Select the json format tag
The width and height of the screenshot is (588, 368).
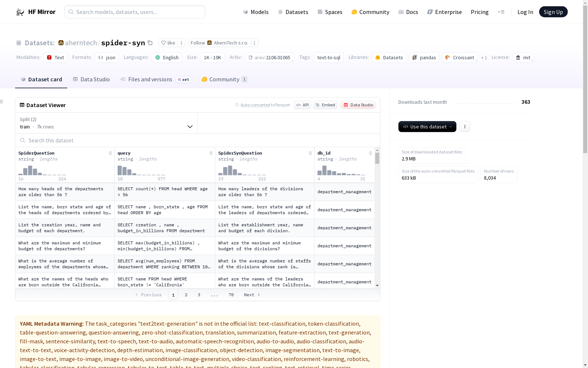tap(107, 57)
